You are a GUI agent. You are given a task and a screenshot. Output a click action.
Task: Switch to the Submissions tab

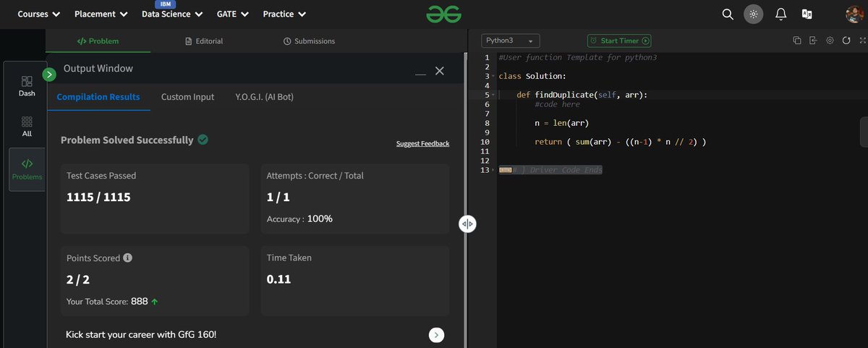(x=309, y=41)
